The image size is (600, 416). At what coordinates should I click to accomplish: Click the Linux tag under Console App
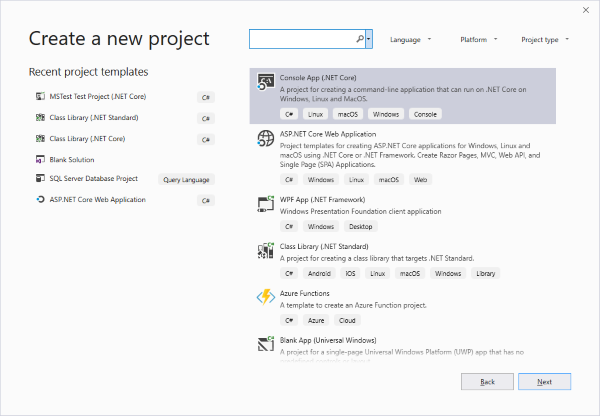315,114
